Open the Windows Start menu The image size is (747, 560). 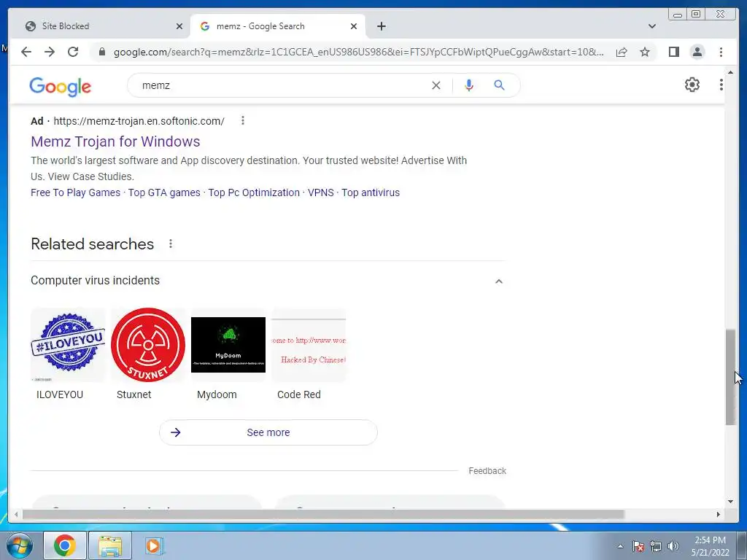(20, 545)
